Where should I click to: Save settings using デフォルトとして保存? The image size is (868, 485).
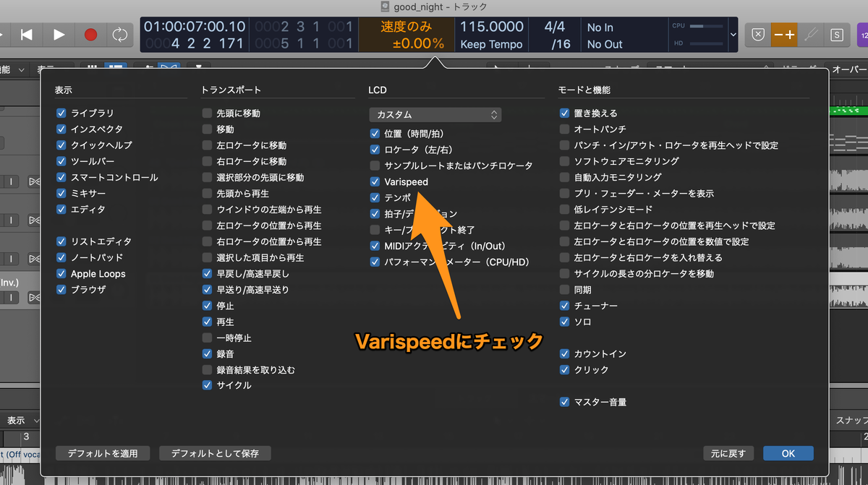coord(216,453)
